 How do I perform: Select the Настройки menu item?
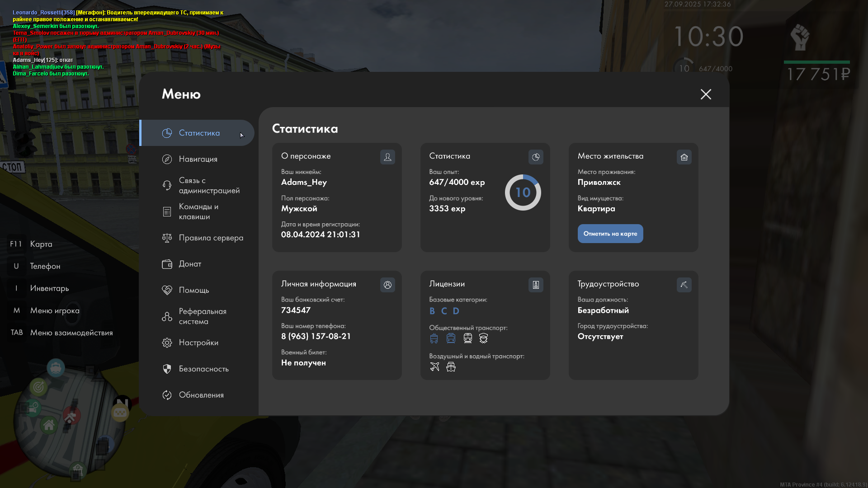[x=198, y=343]
